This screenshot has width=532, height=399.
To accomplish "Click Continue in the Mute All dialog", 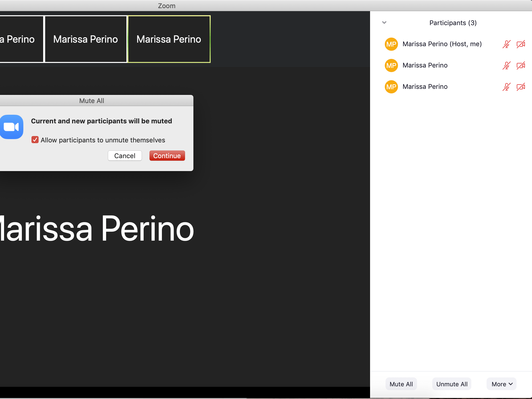I will pos(167,156).
